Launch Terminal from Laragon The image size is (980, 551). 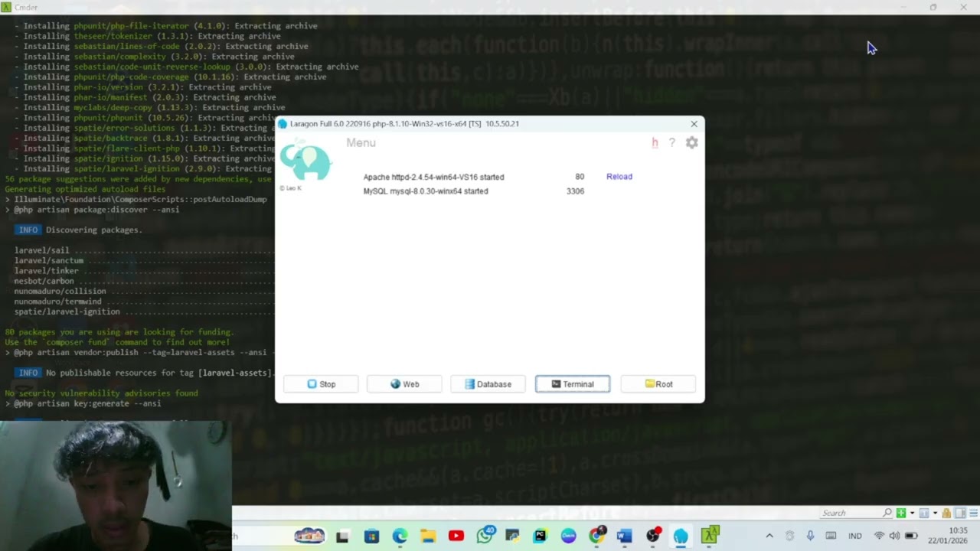[573, 384]
